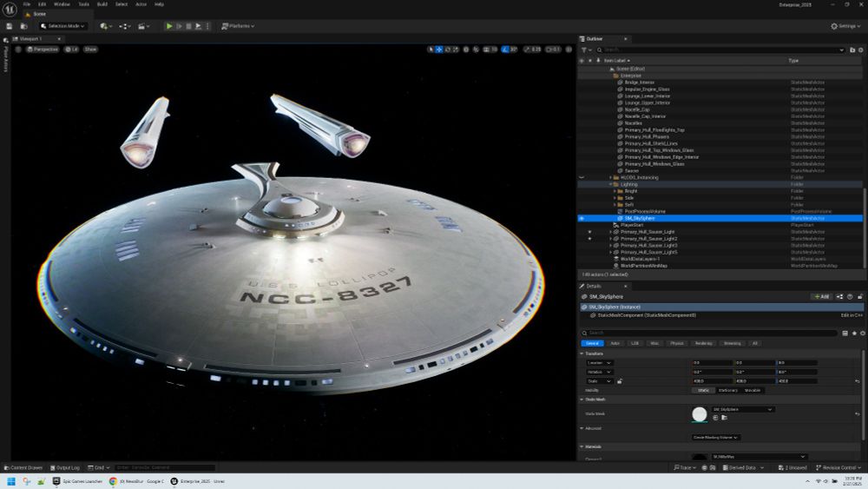Screen dimensions: 868x489
Task: Click the SM_SkySphere static mesh thumbnail
Action: point(700,414)
